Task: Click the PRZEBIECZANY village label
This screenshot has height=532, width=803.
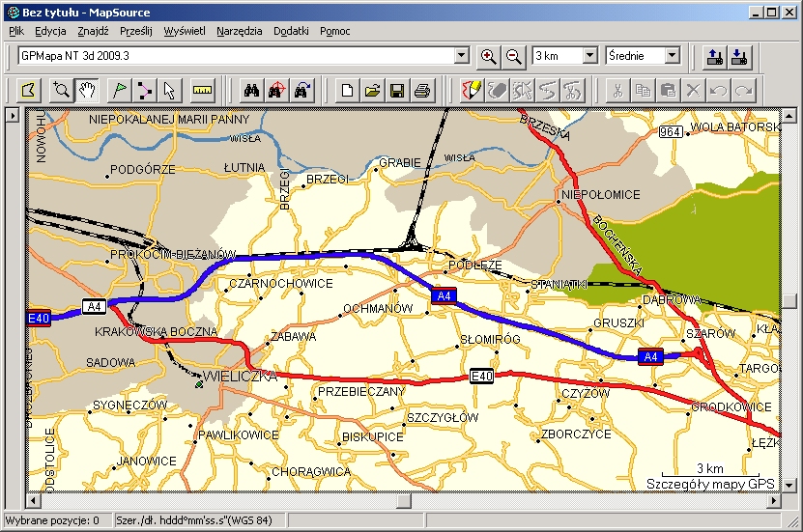Action: pyautogui.click(x=361, y=392)
